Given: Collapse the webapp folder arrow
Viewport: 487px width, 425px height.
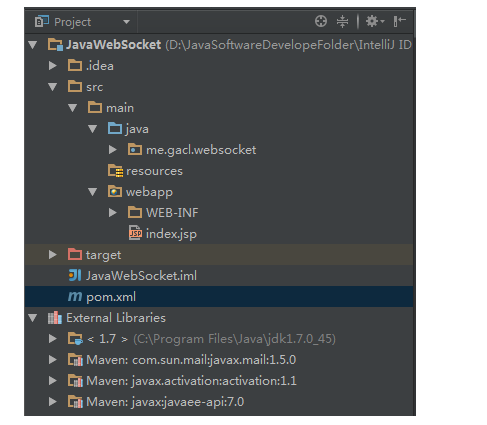Looking at the screenshot, I should (92, 192).
